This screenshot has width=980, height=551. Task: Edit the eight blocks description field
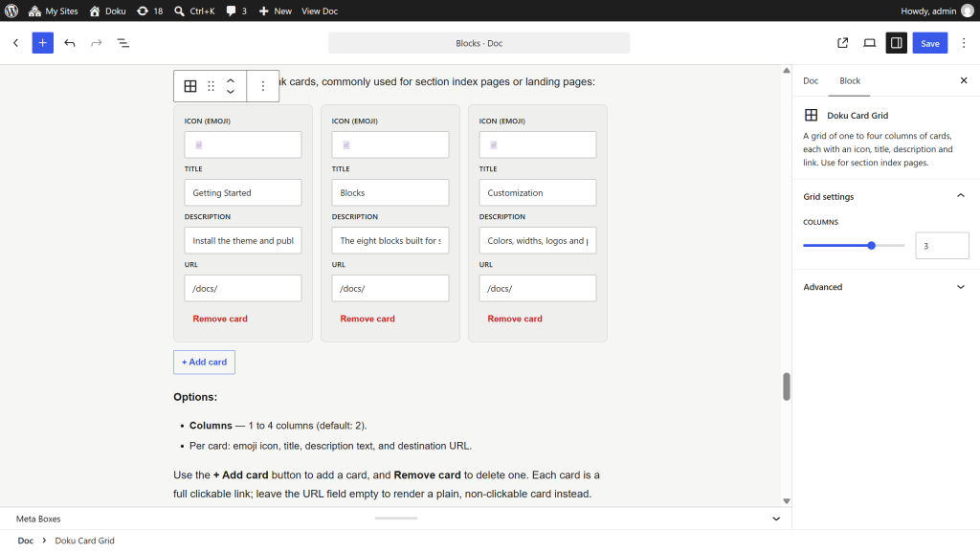point(390,240)
